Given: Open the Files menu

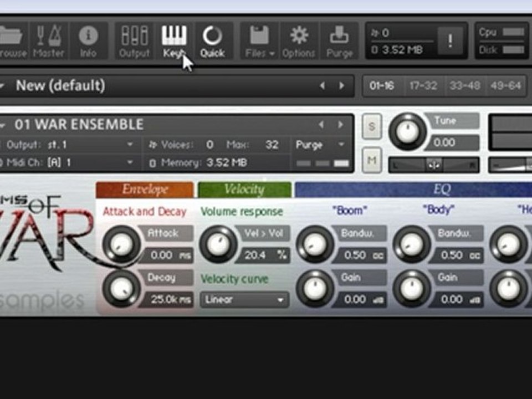Looking at the screenshot, I should (259, 42).
